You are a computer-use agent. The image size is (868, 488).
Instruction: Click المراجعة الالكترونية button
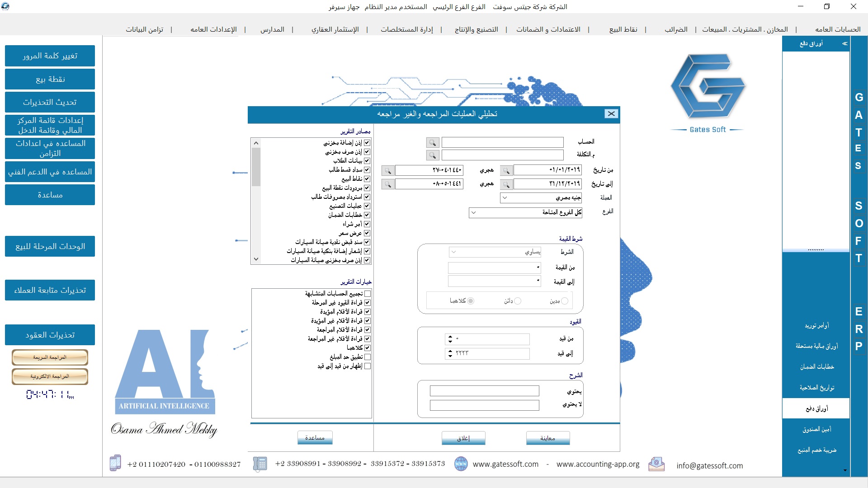[50, 376]
